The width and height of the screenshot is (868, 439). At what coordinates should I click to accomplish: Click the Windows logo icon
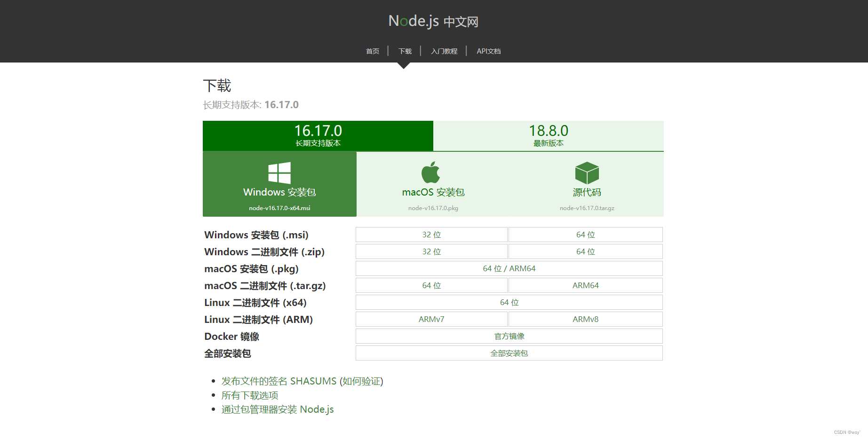[279, 172]
